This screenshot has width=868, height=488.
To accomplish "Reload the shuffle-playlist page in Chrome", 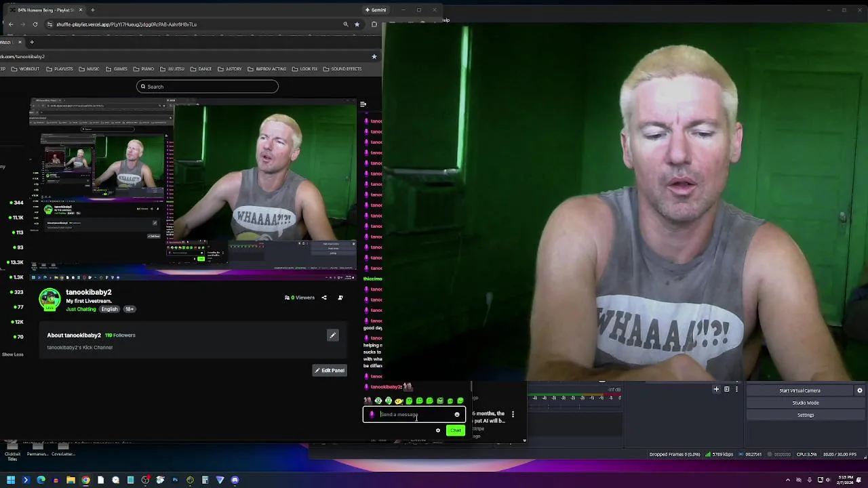I will coord(35,24).
